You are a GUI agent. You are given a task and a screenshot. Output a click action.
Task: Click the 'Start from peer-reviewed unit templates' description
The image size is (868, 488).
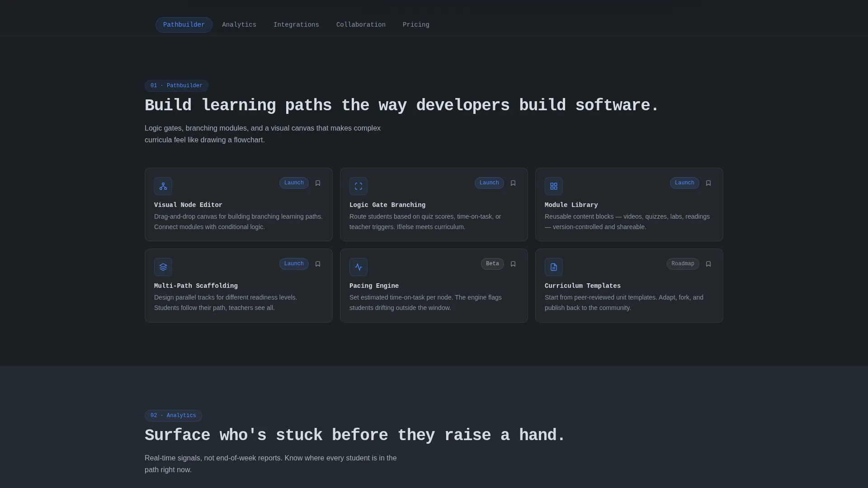624,303
